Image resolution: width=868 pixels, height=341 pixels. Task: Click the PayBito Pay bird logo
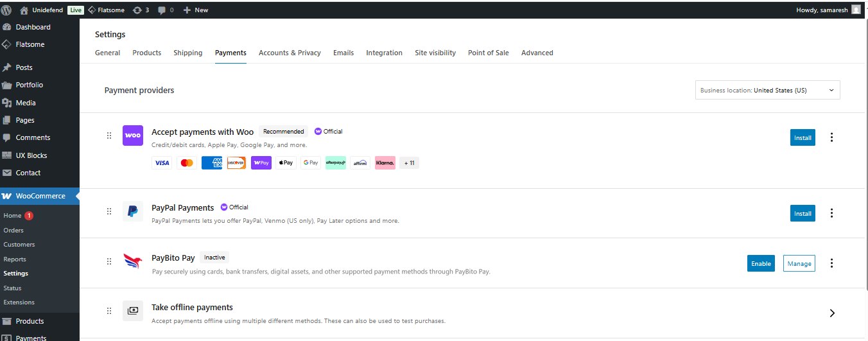pyautogui.click(x=133, y=261)
